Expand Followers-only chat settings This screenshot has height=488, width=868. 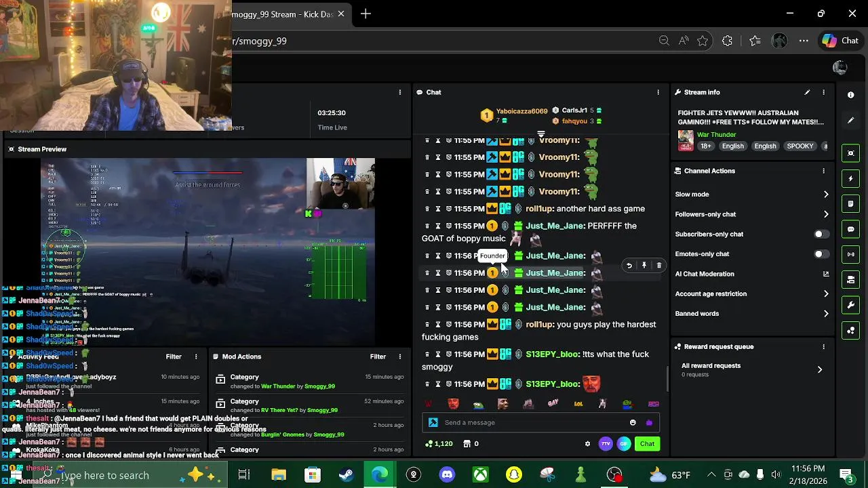[751, 214]
